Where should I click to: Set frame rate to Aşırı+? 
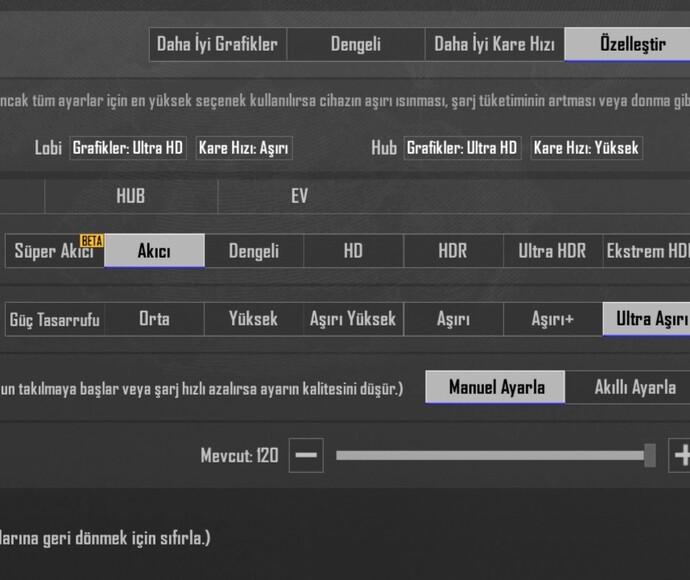pyautogui.click(x=552, y=319)
